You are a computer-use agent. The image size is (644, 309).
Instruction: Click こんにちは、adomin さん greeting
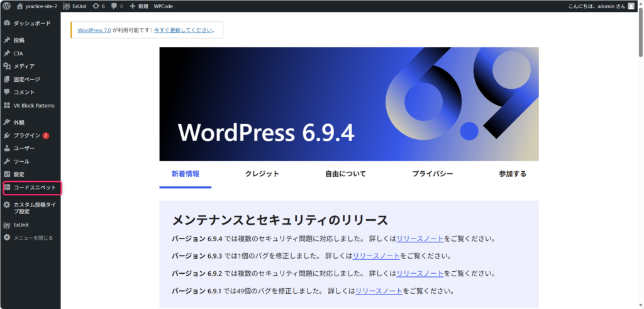click(597, 6)
